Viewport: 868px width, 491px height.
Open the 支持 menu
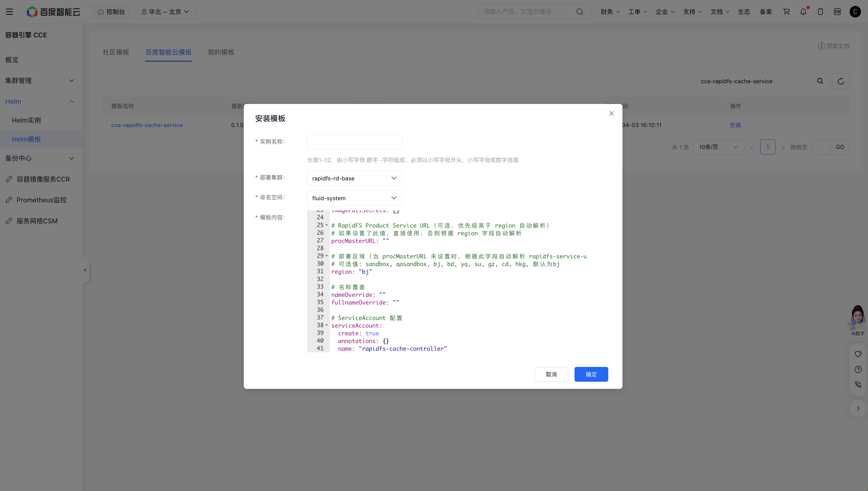(693, 12)
